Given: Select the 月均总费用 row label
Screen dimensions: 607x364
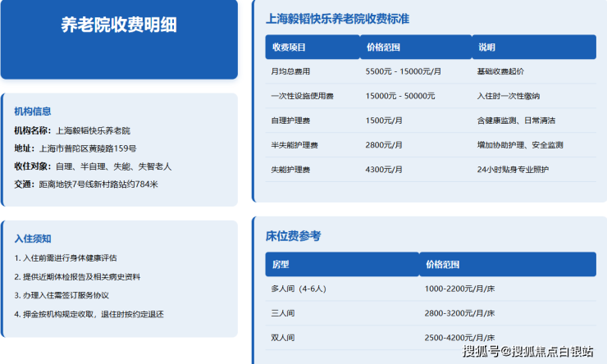Looking at the screenshot, I should coord(290,71).
